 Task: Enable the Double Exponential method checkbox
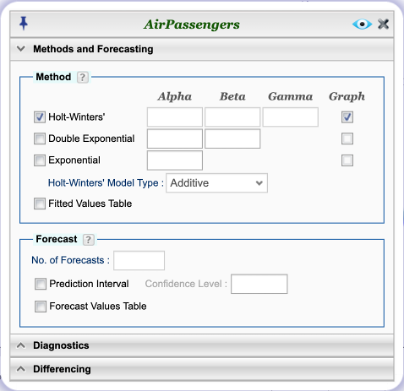coord(40,139)
